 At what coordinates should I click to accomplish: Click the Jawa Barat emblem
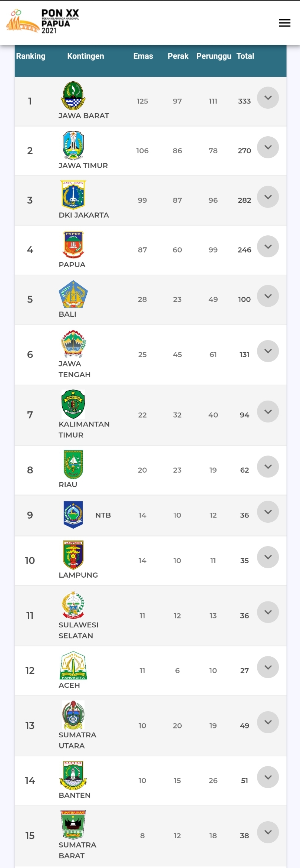[x=73, y=96]
